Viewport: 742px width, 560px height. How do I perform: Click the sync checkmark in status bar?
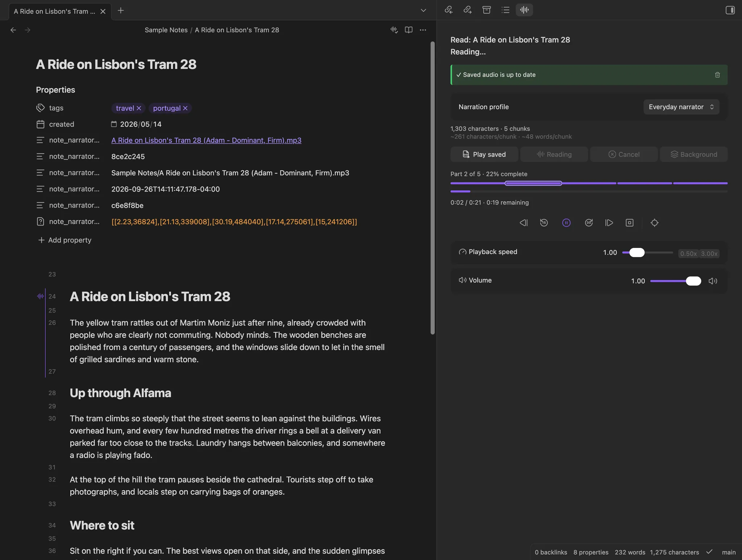pyautogui.click(x=709, y=552)
